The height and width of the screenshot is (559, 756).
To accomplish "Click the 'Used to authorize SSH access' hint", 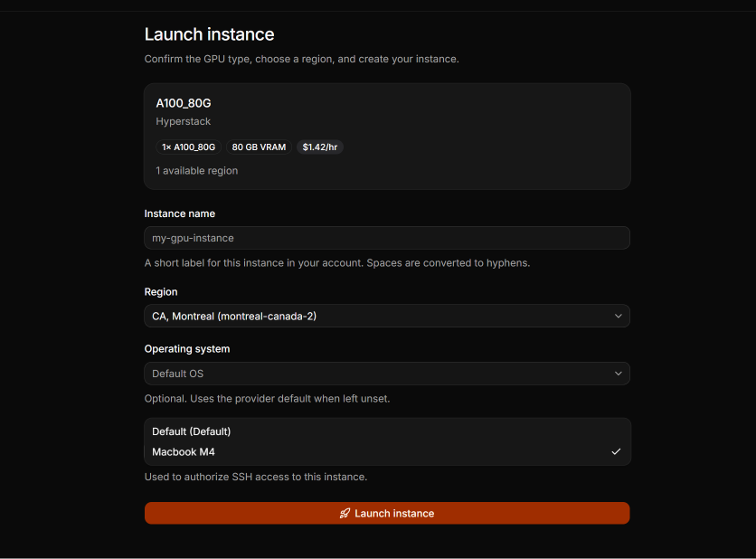I will tap(256, 477).
